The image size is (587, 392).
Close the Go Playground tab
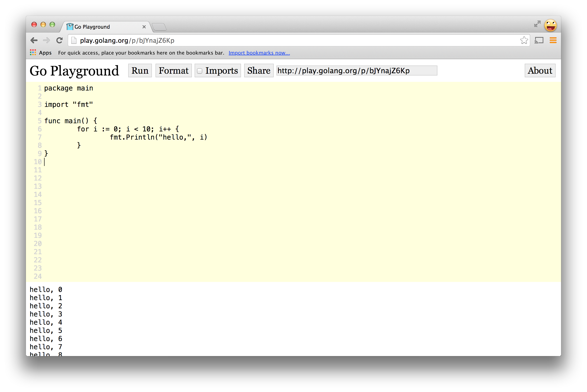tap(144, 27)
